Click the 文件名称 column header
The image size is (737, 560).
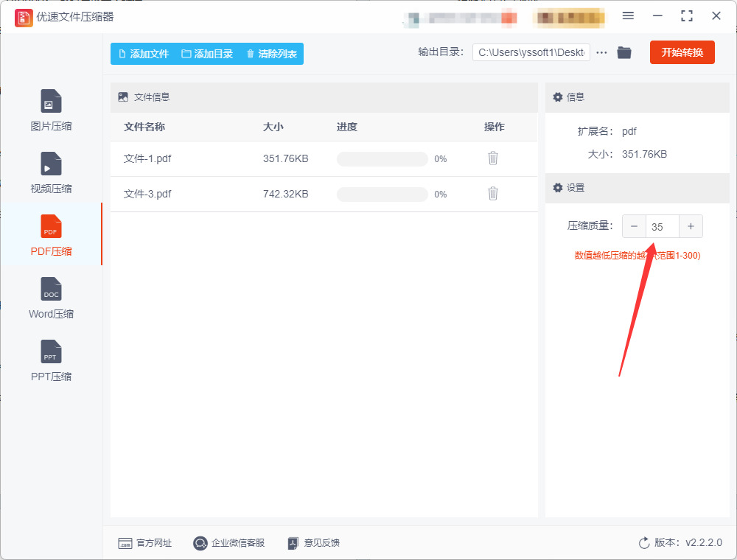tap(144, 127)
